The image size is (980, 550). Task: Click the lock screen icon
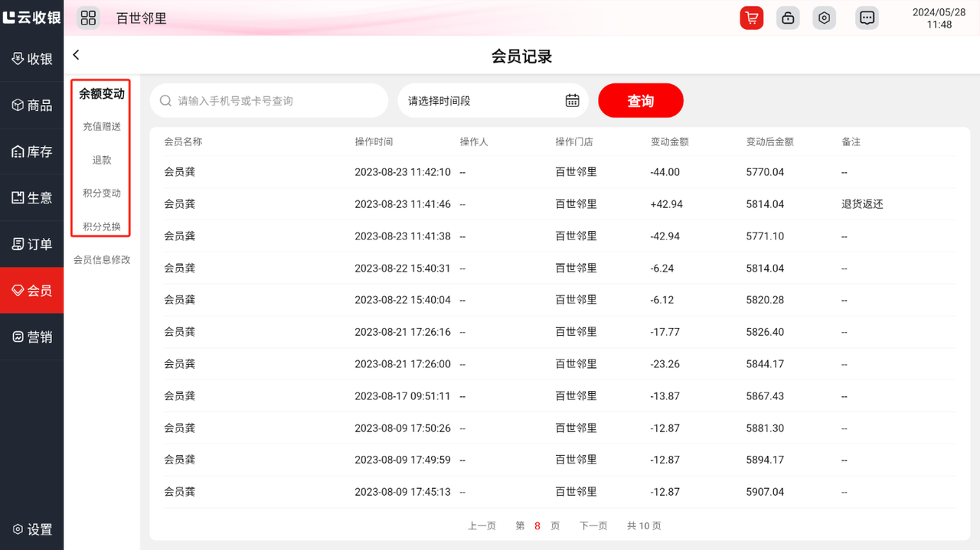pos(788,18)
